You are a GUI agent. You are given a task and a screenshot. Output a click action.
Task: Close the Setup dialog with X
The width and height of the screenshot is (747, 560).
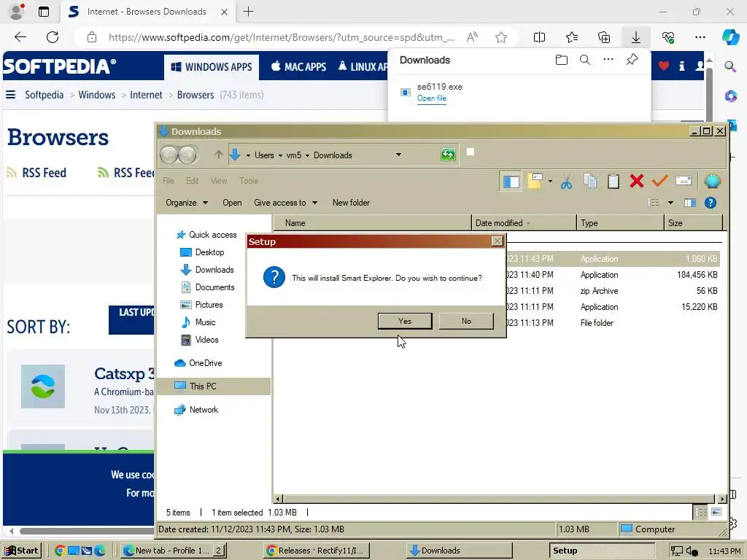497,241
